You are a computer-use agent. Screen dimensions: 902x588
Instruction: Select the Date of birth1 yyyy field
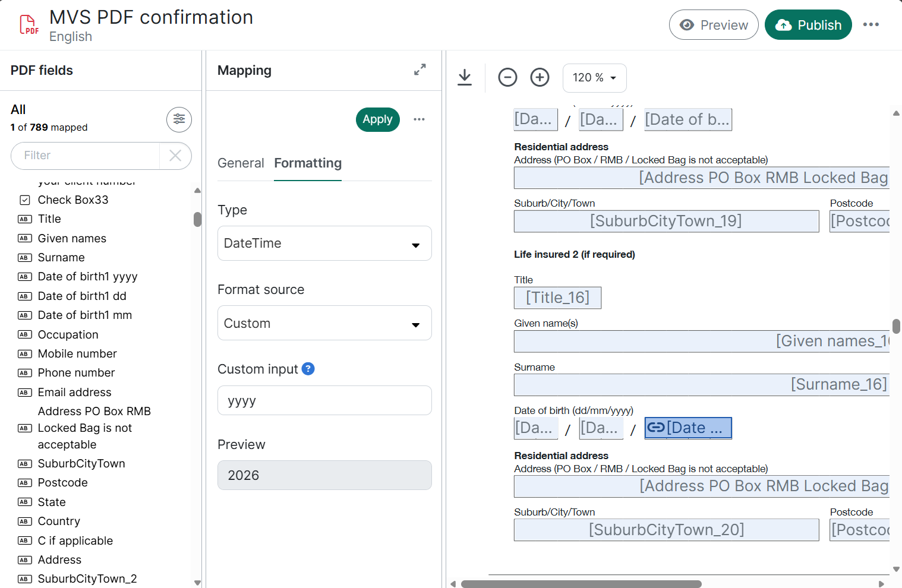87,277
